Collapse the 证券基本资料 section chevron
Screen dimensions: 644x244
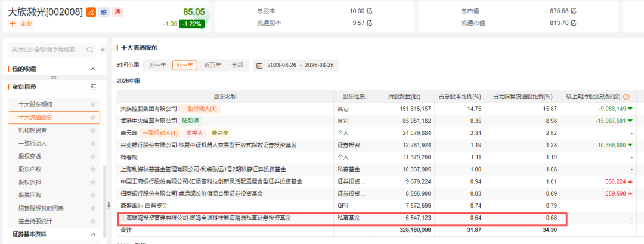coord(93,234)
